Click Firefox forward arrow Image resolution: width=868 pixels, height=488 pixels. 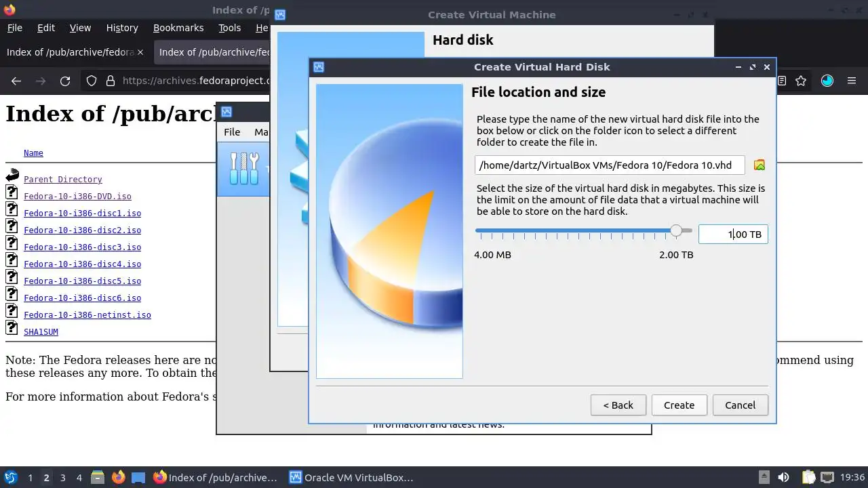click(41, 81)
